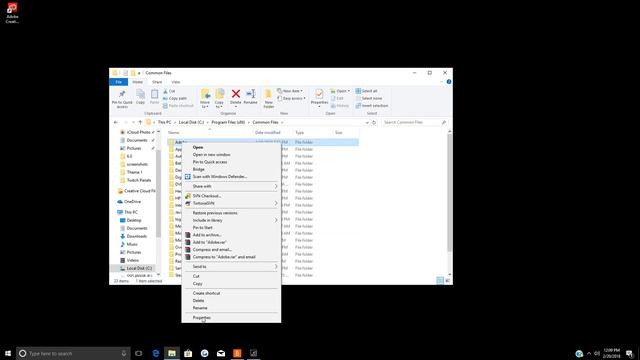Viewport: 640px width, 360px height.
Task: Click the Back arrow in Explorer navigation
Action: [x=116, y=122]
